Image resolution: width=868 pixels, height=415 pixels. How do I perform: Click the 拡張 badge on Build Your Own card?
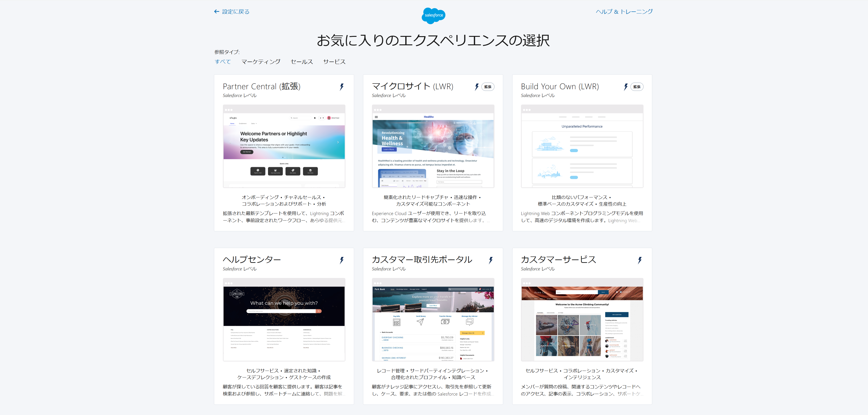637,87
